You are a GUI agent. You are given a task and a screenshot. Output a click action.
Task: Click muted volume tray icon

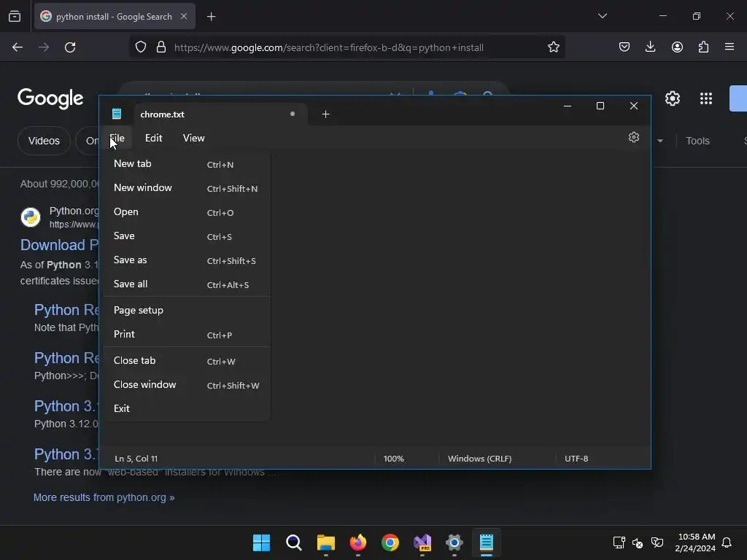click(638, 542)
